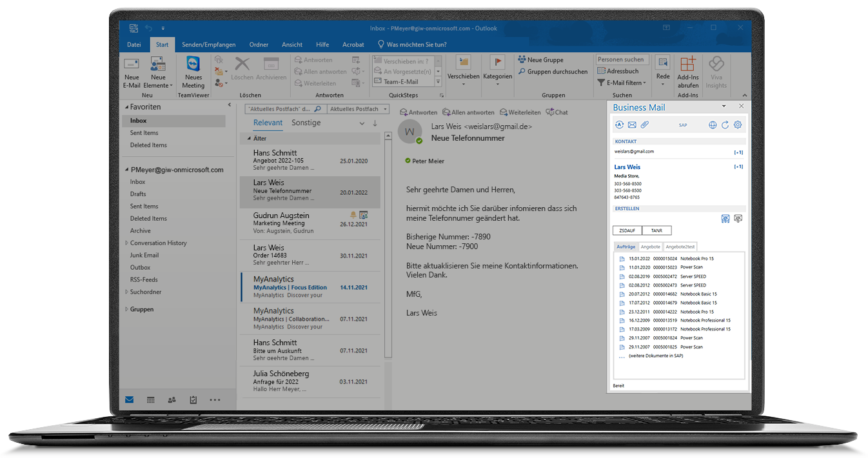Switch to Mail view in navigation bar

(x=129, y=400)
